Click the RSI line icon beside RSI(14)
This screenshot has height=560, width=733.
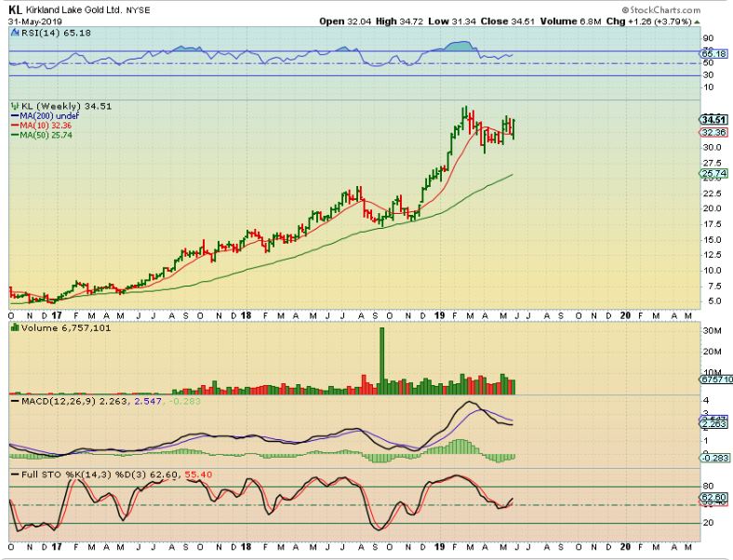pyautogui.click(x=15, y=33)
